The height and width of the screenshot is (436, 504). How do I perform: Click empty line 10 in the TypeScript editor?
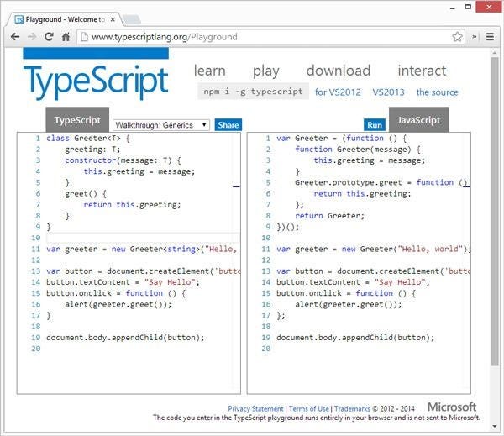tap(143, 238)
